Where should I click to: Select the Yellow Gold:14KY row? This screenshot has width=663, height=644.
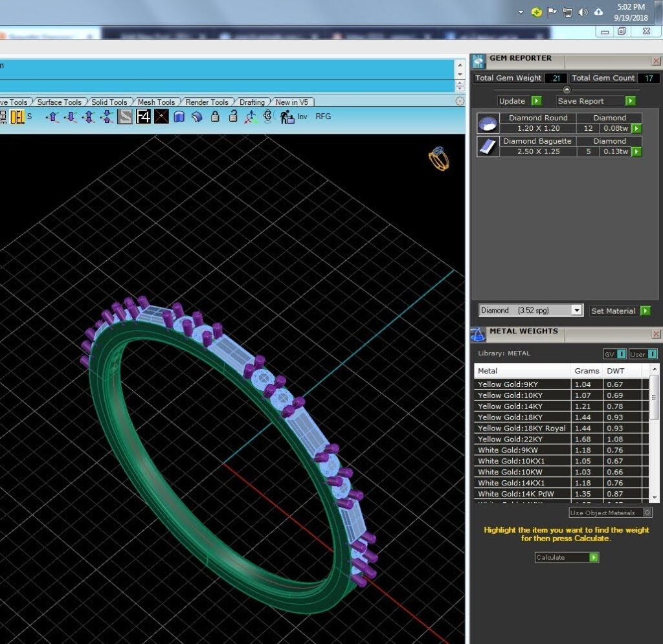pyautogui.click(x=561, y=406)
